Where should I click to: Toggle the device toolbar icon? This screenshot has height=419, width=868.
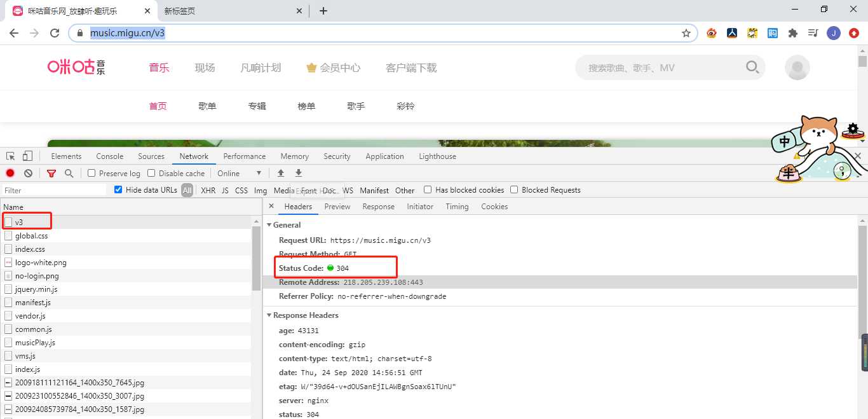pyautogui.click(x=27, y=156)
